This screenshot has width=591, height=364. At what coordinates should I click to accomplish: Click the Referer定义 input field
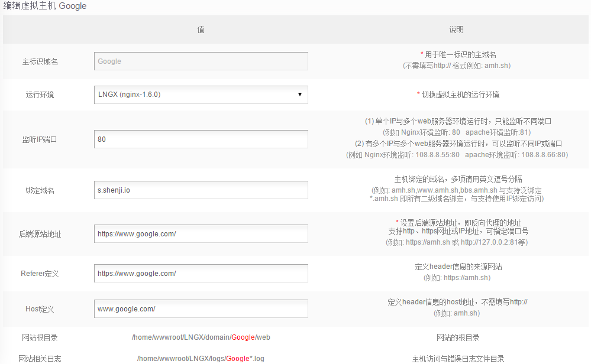[x=201, y=274]
